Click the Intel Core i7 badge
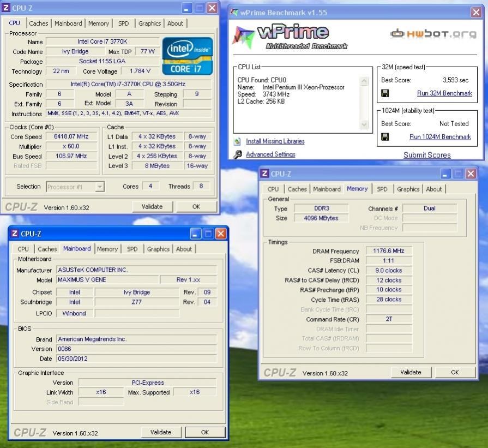This screenshot has width=488, height=448. [188, 56]
